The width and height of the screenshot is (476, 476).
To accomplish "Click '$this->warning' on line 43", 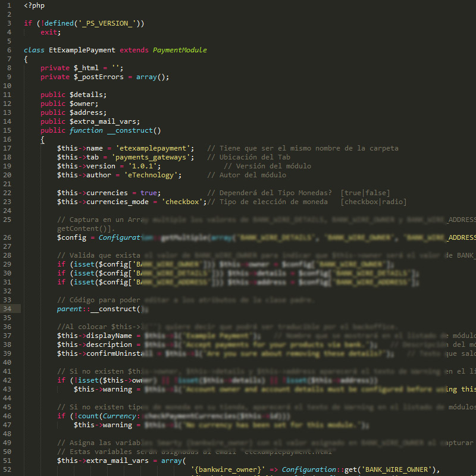I will pos(103,389).
